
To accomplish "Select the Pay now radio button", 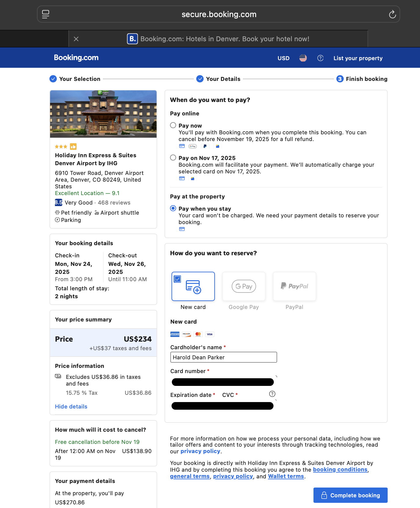I will coord(173,125).
